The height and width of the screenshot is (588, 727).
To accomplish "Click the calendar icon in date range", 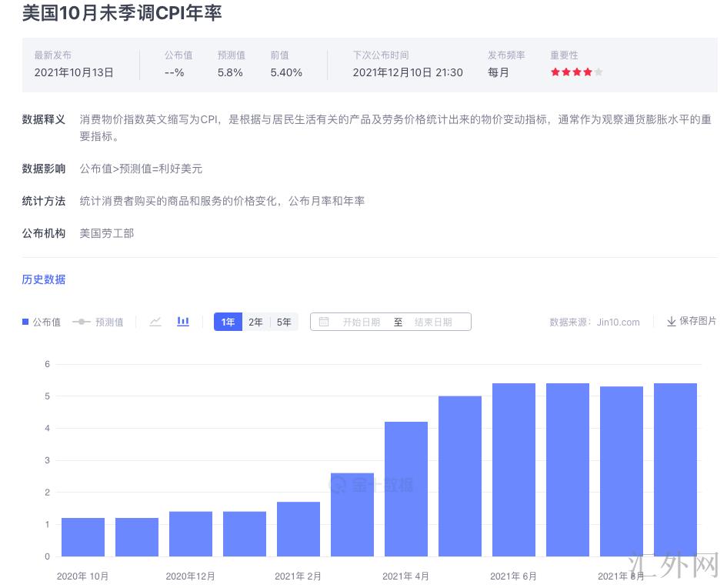I will [324, 322].
